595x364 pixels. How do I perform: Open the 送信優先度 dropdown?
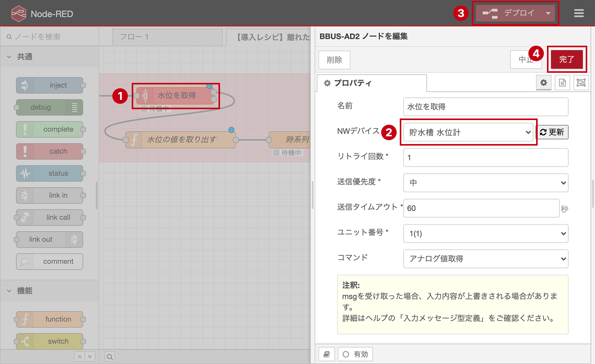coord(486,183)
